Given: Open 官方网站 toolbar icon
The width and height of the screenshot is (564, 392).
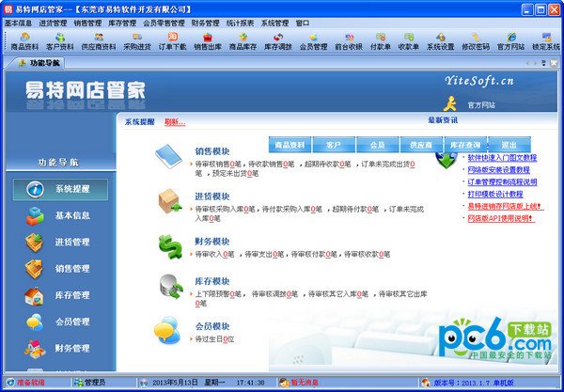Looking at the screenshot, I should point(510,41).
